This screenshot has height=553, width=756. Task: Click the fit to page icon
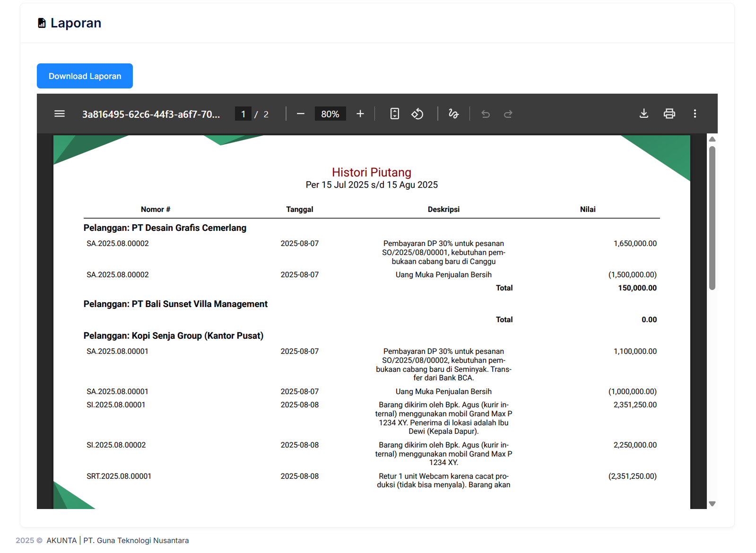click(394, 114)
